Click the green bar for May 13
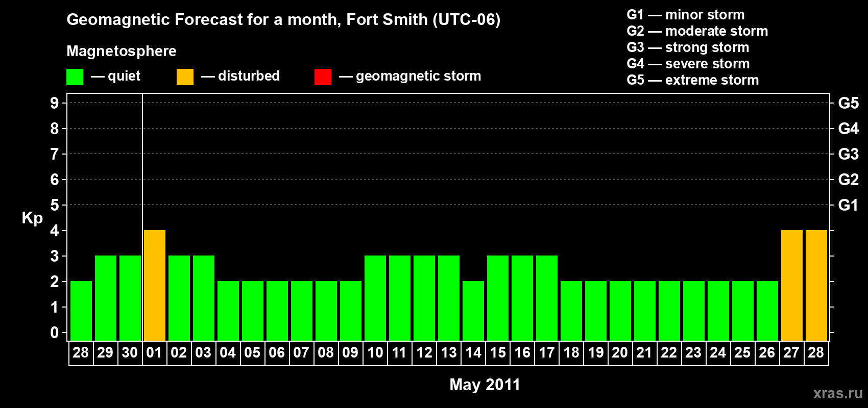868x408 pixels. pos(449,298)
